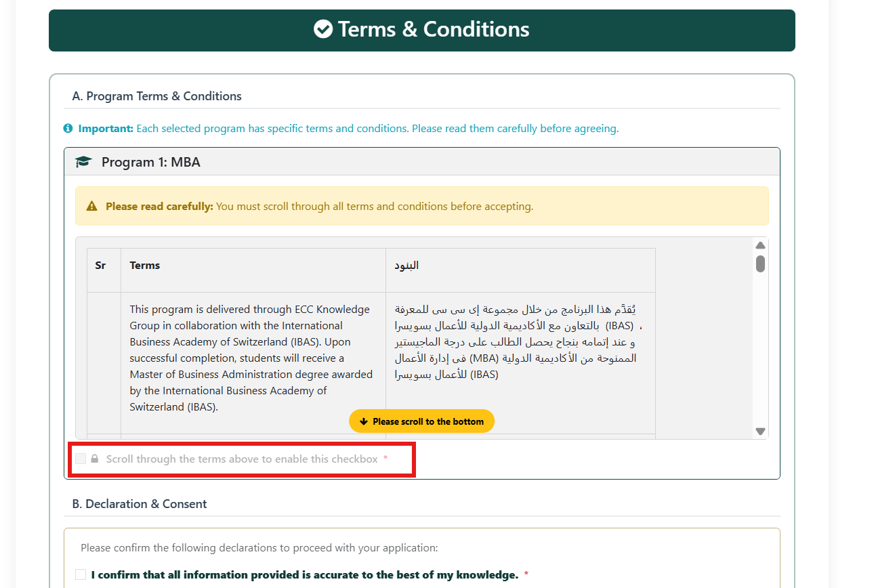Click the warning triangle in the yellow alert
Screen dimensions: 876x588
point(92,207)
